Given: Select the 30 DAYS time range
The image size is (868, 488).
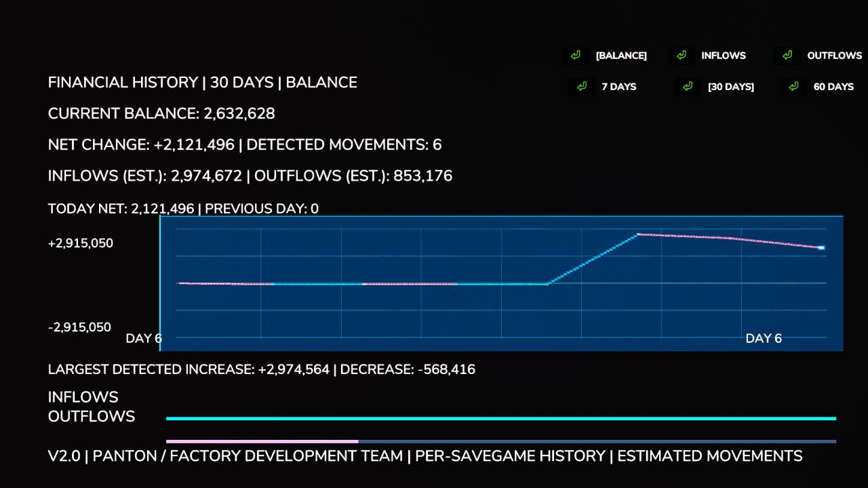Looking at the screenshot, I should [x=731, y=87].
